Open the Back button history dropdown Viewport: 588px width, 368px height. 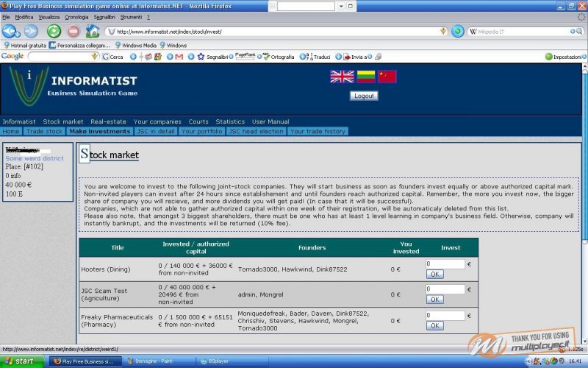coord(18,35)
